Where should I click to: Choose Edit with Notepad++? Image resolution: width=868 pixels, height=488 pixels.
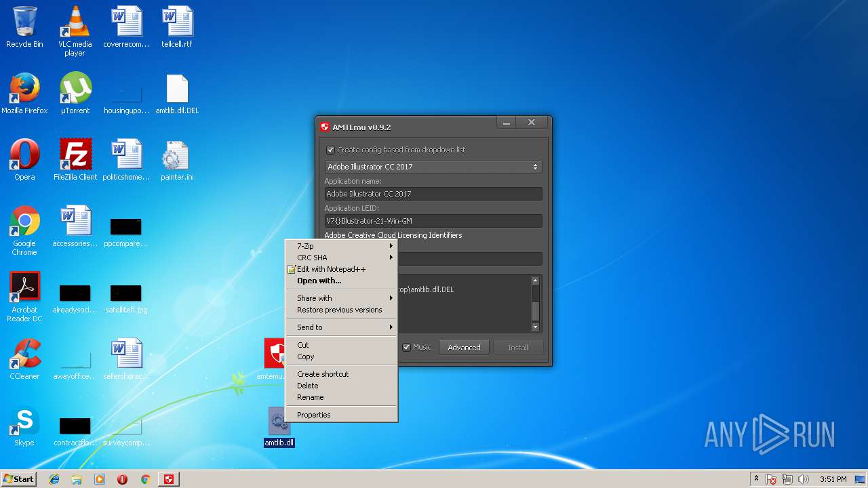[342, 269]
